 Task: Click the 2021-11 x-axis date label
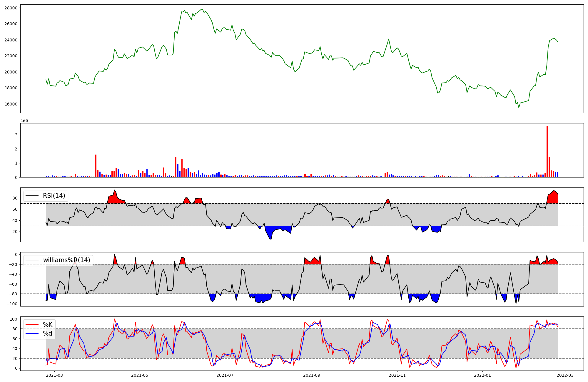(397, 375)
